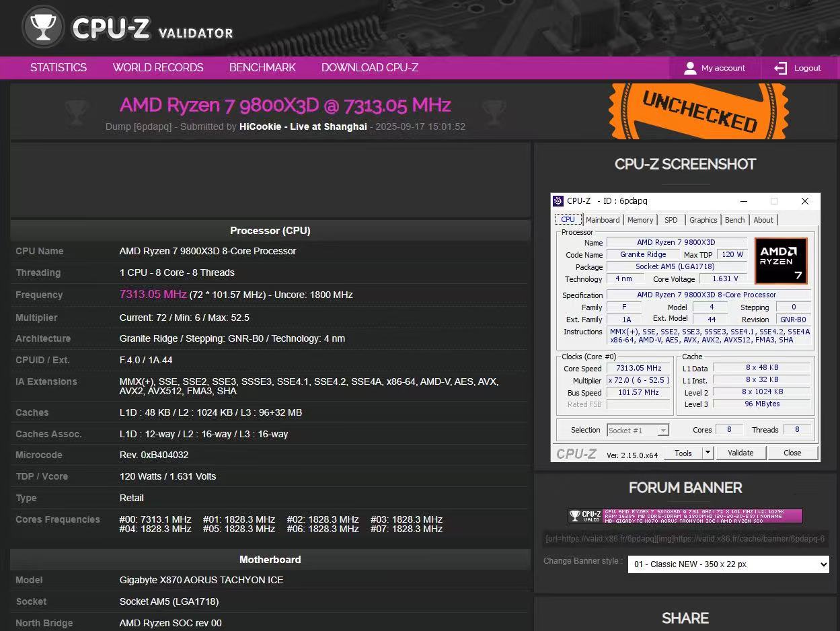The image size is (840, 631).
Task: Switch to the Mainboard tab
Action: (603, 220)
